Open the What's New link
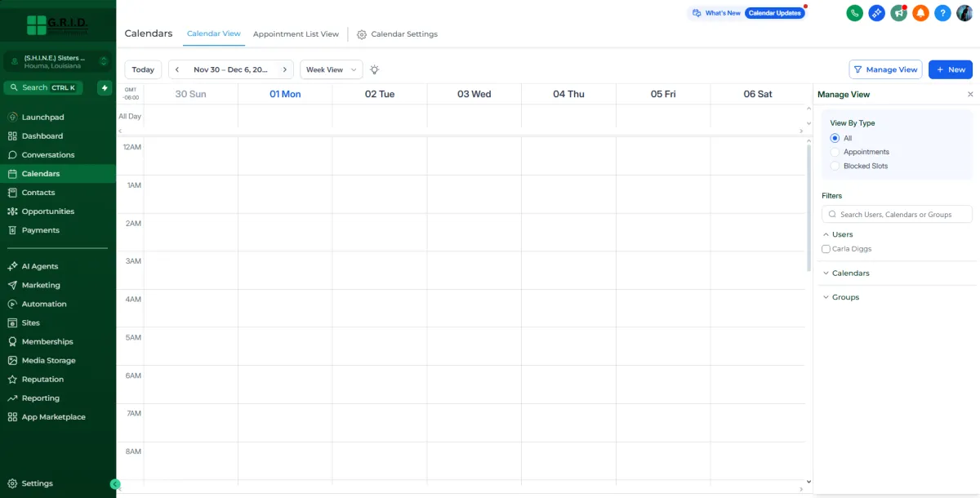980x498 pixels. click(716, 13)
